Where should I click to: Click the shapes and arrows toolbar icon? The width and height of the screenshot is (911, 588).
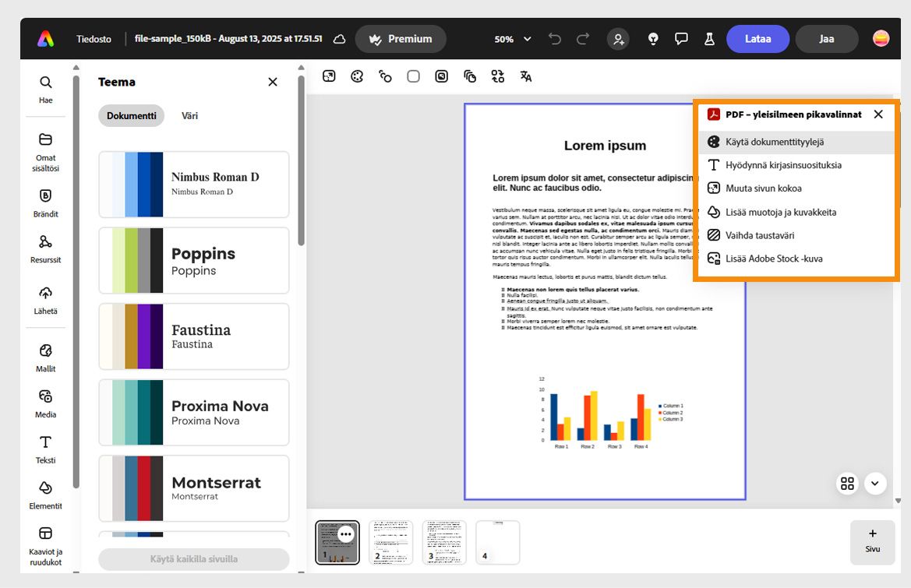497,76
